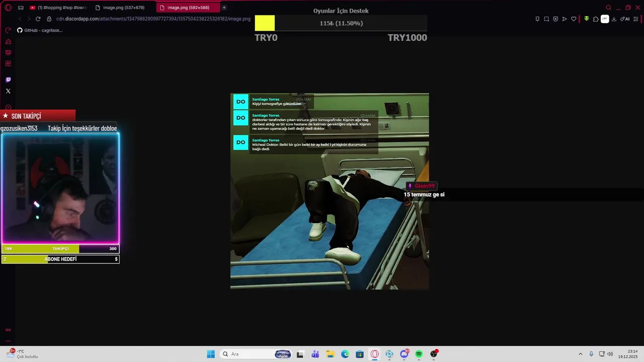
Task: Open X (Twitter) panel in the sidebar
Action: click(x=8, y=91)
